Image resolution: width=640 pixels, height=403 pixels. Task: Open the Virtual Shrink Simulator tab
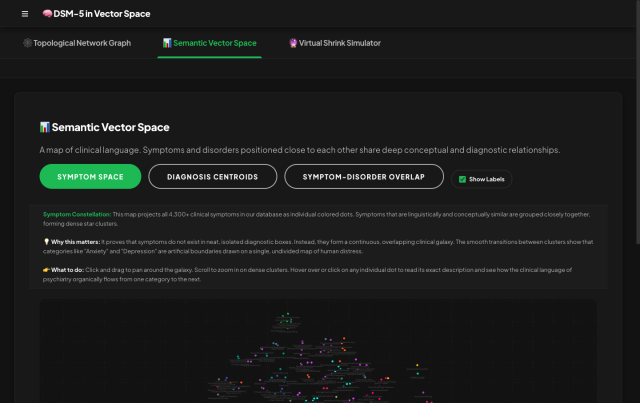335,43
